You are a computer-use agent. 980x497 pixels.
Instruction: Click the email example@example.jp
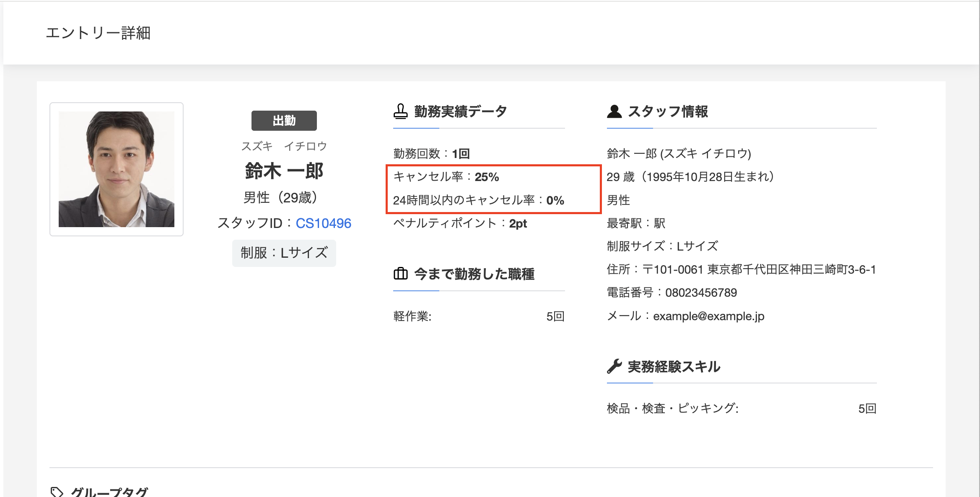(708, 316)
